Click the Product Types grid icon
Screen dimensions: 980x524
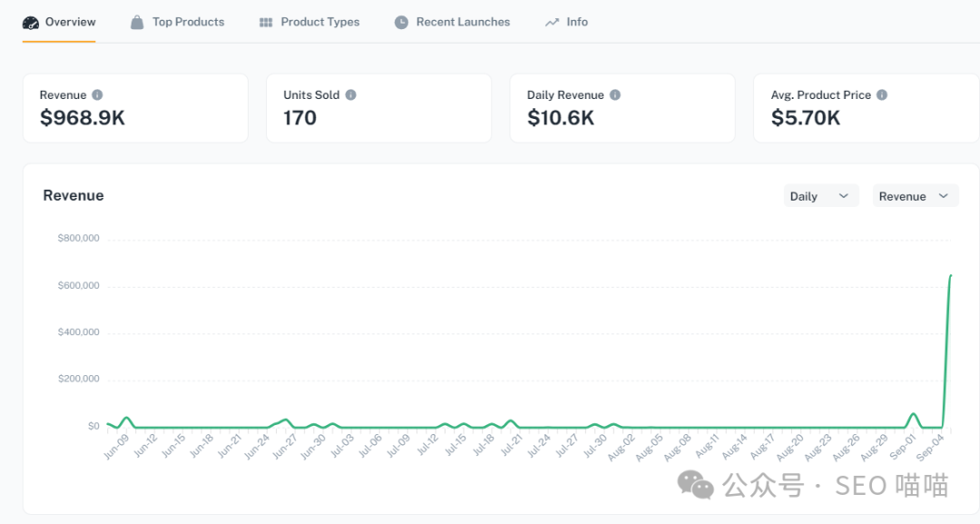[266, 22]
